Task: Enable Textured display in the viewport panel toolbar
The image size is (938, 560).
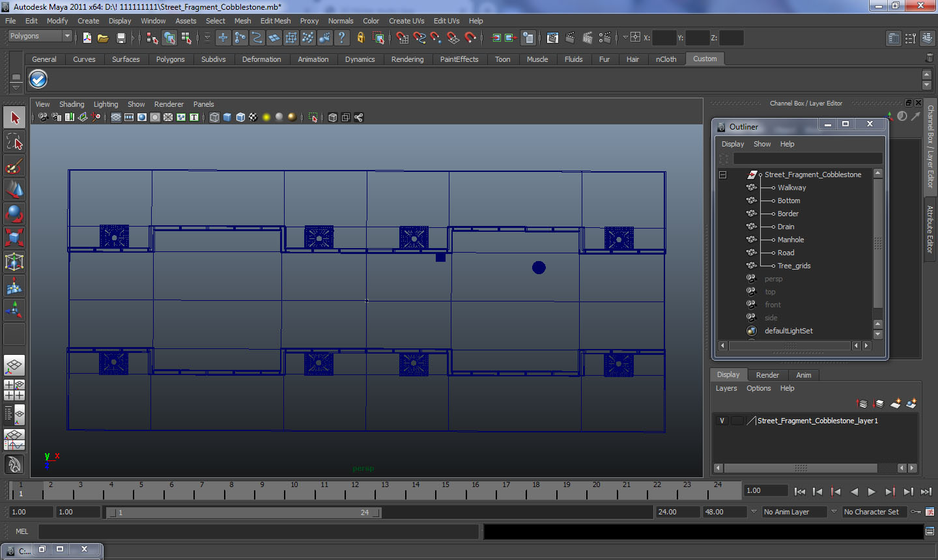Action: tap(253, 117)
